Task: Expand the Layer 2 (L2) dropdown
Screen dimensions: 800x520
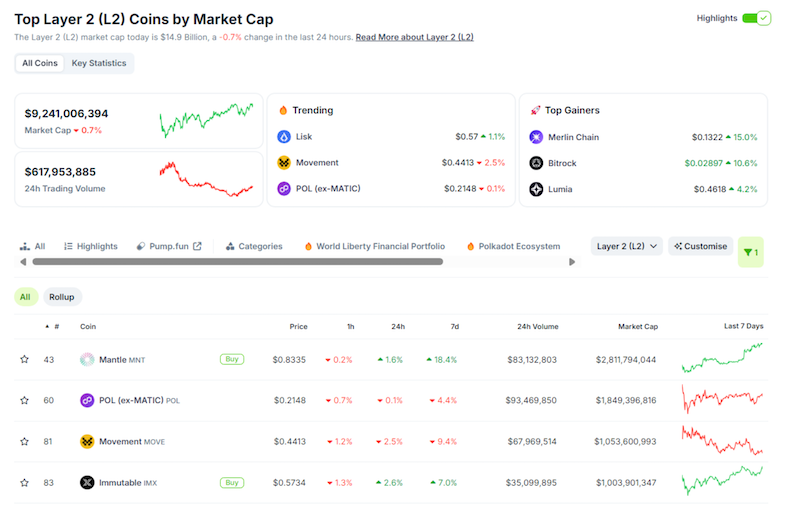Action: [x=627, y=246]
